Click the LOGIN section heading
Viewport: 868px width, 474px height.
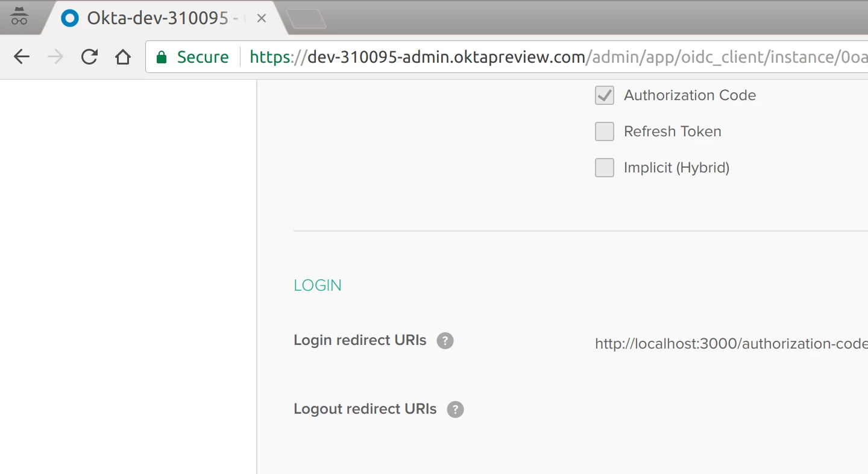pos(318,285)
